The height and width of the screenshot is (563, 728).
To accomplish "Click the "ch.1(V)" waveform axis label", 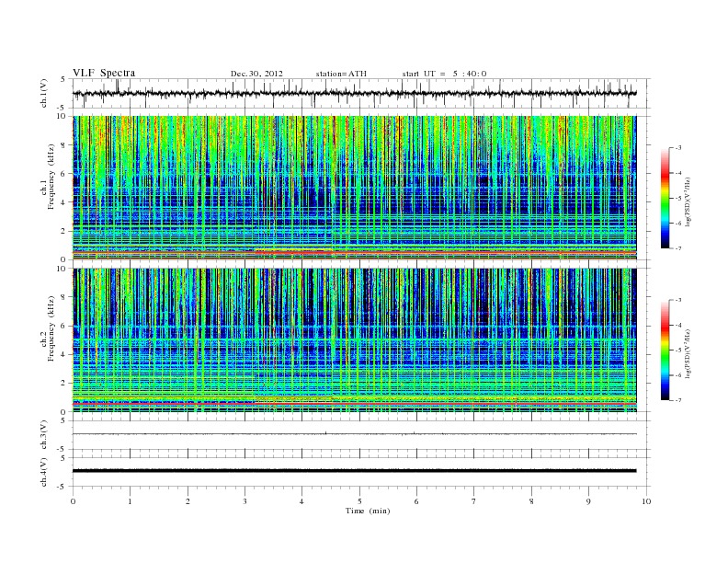I will pos(44,94).
